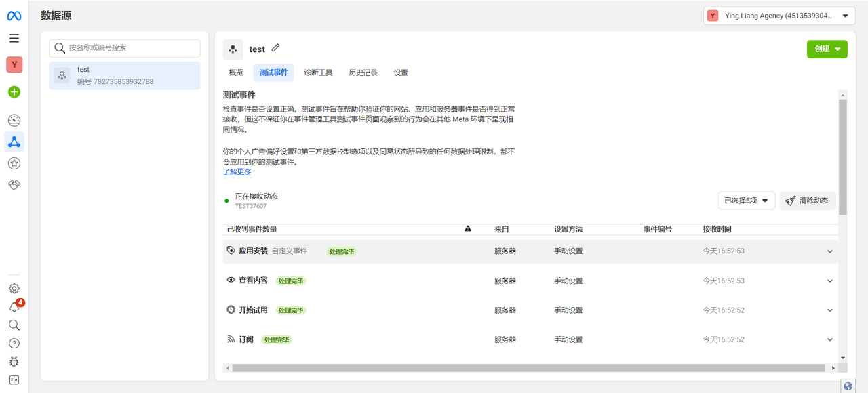
Task: Open the help question mark icon
Action: click(x=14, y=343)
